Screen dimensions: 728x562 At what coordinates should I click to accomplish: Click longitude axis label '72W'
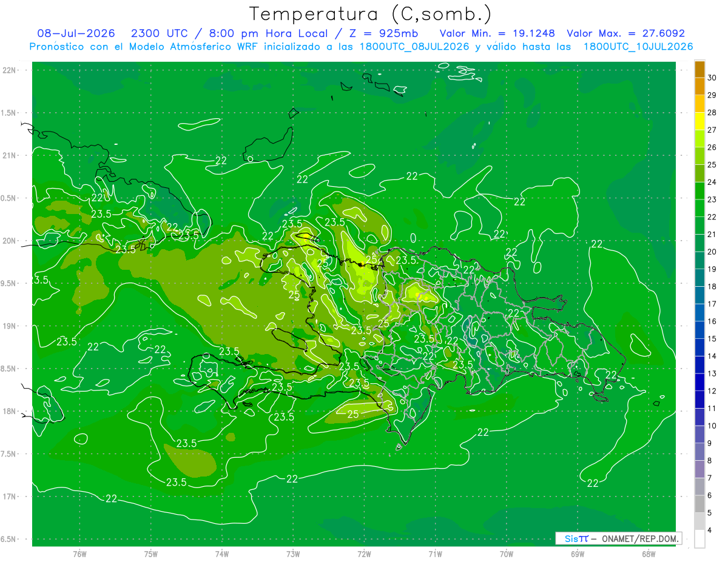point(364,554)
